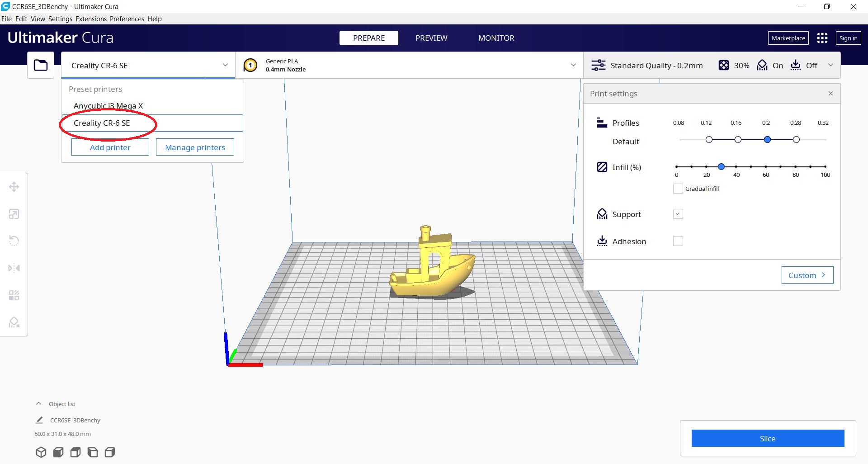Viewport: 868px width, 464px height.
Task: Select the Rotate tool in left toolbar
Action: (x=14, y=241)
